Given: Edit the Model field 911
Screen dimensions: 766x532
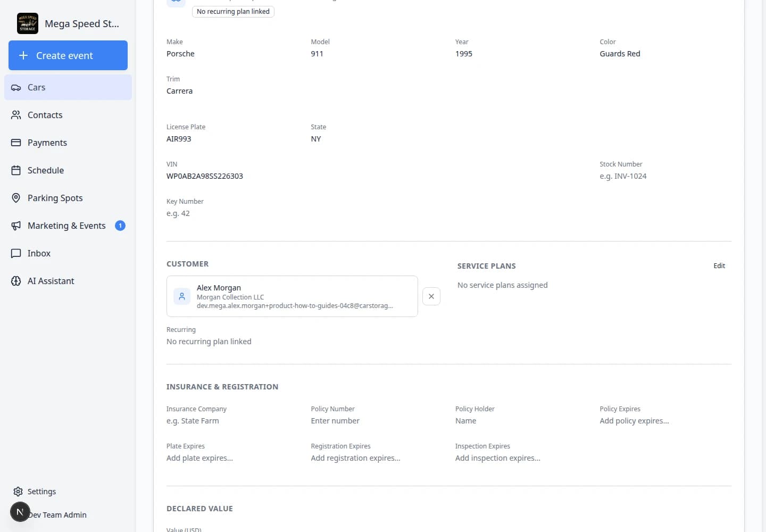Looking at the screenshot, I should (x=317, y=54).
